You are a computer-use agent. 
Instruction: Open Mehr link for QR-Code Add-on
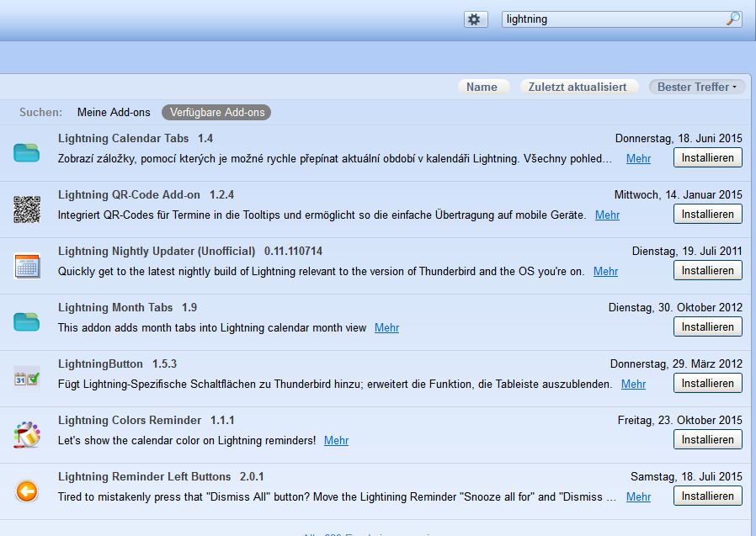click(x=607, y=215)
